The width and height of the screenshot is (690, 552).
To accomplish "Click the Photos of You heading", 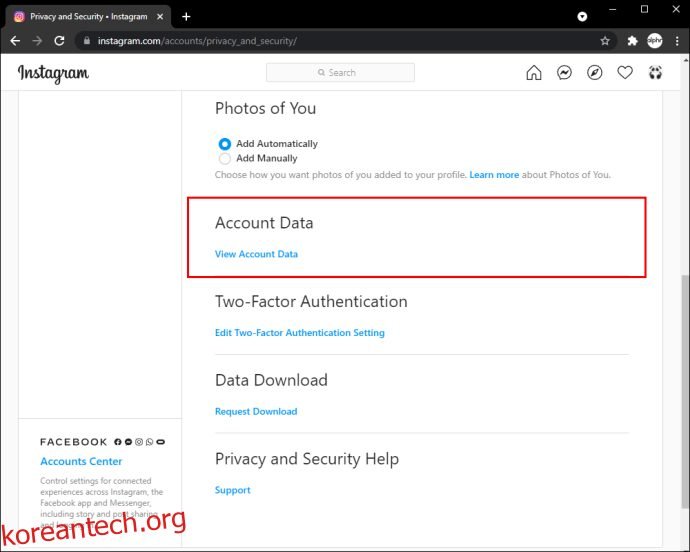I will coord(265,108).
